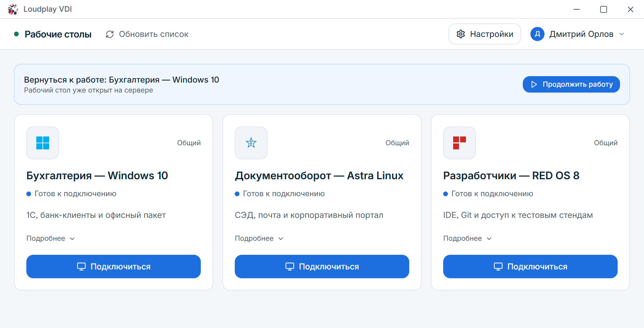Click Готов к подключению on Документооборот card
The height and width of the screenshot is (328, 644).
click(284, 194)
